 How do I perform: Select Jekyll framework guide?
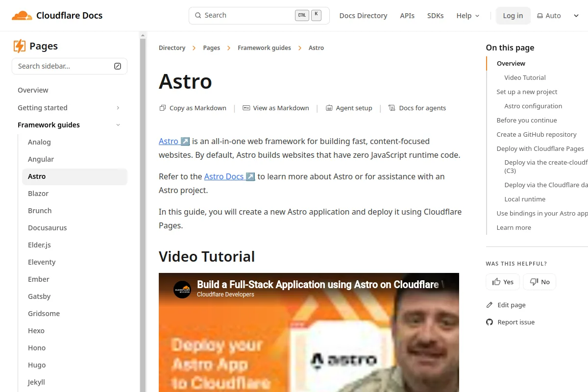(74, 382)
